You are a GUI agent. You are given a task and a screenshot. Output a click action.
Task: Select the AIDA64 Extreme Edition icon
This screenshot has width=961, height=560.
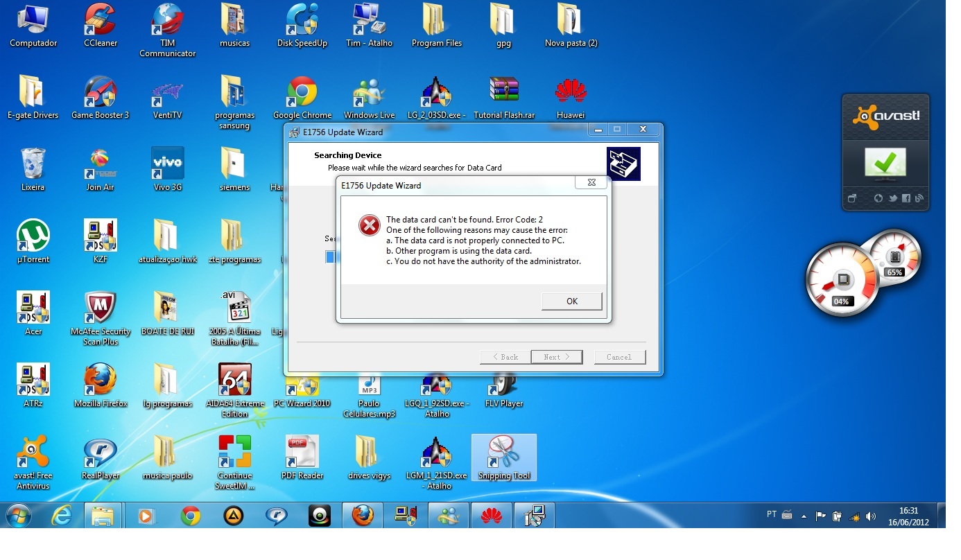[234, 390]
